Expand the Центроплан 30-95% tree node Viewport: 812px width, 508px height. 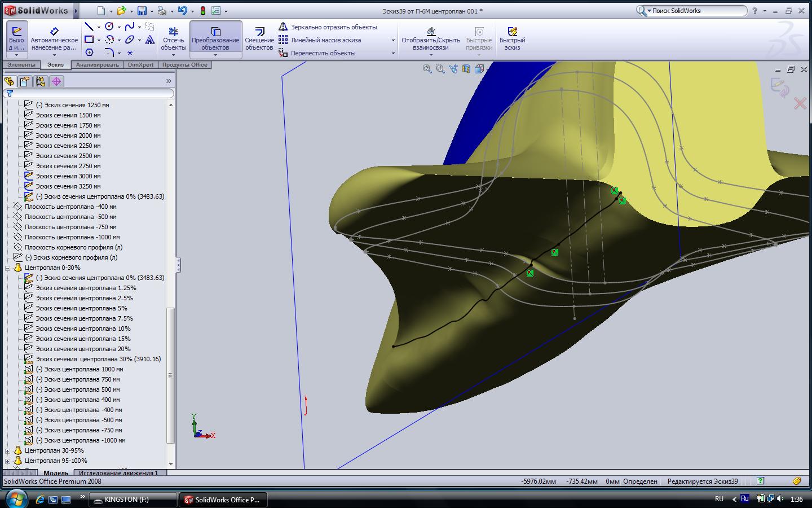click(8, 451)
